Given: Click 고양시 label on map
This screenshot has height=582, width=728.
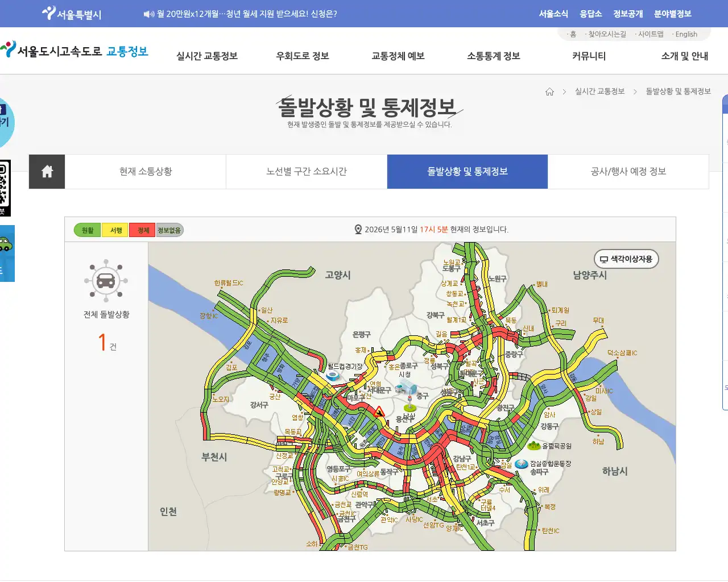Looking at the screenshot, I should click(338, 275).
